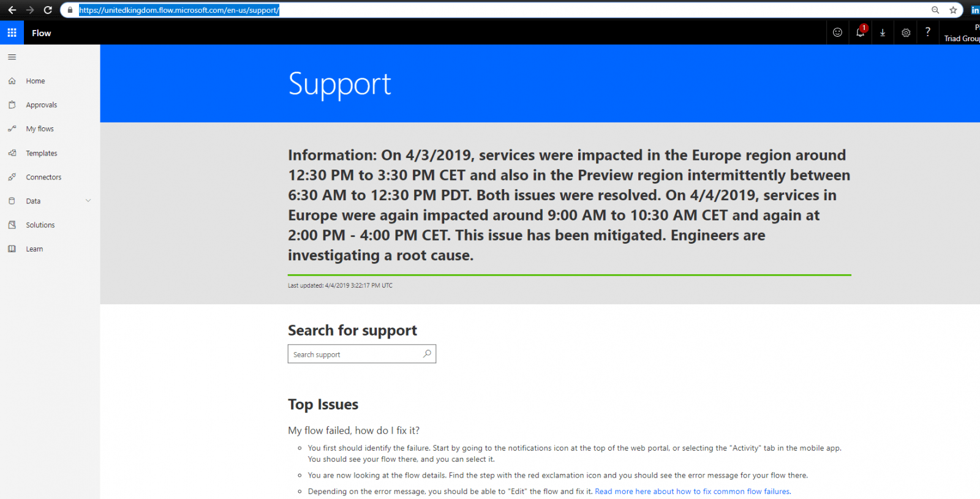Click the Flow brand title in header

42,33
